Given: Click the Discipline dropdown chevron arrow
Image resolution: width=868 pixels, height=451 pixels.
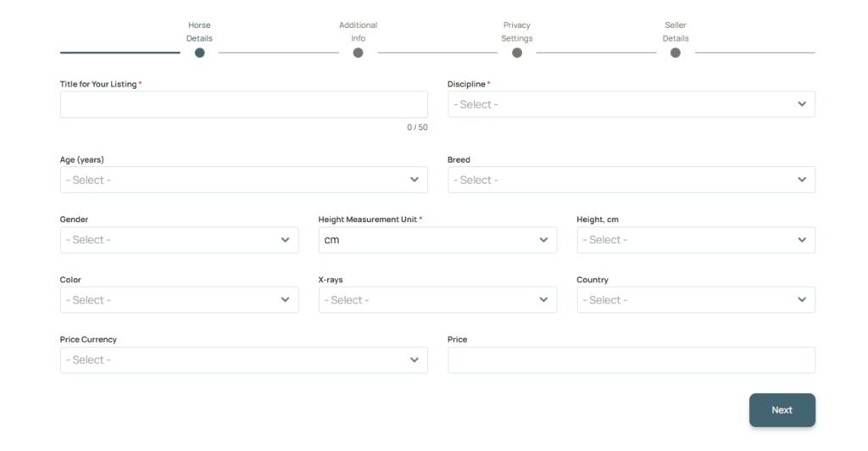Looking at the screenshot, I should (x=802, y=104).
